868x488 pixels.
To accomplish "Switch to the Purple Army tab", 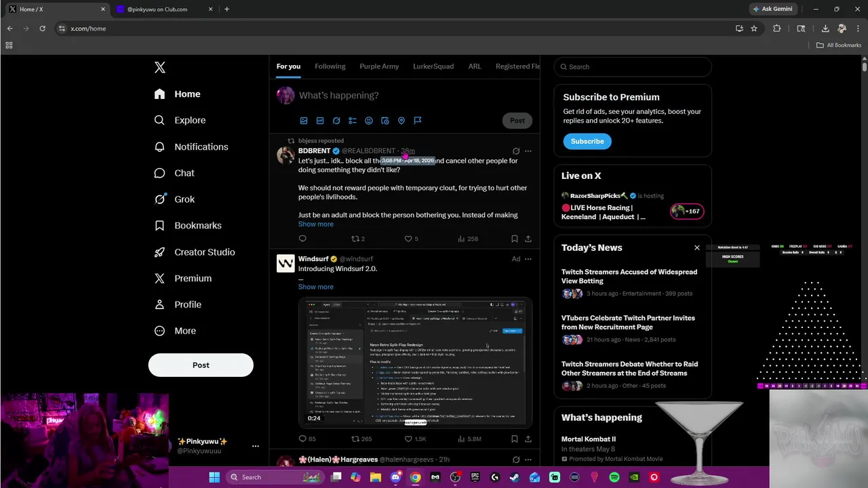I will (379, 66).
